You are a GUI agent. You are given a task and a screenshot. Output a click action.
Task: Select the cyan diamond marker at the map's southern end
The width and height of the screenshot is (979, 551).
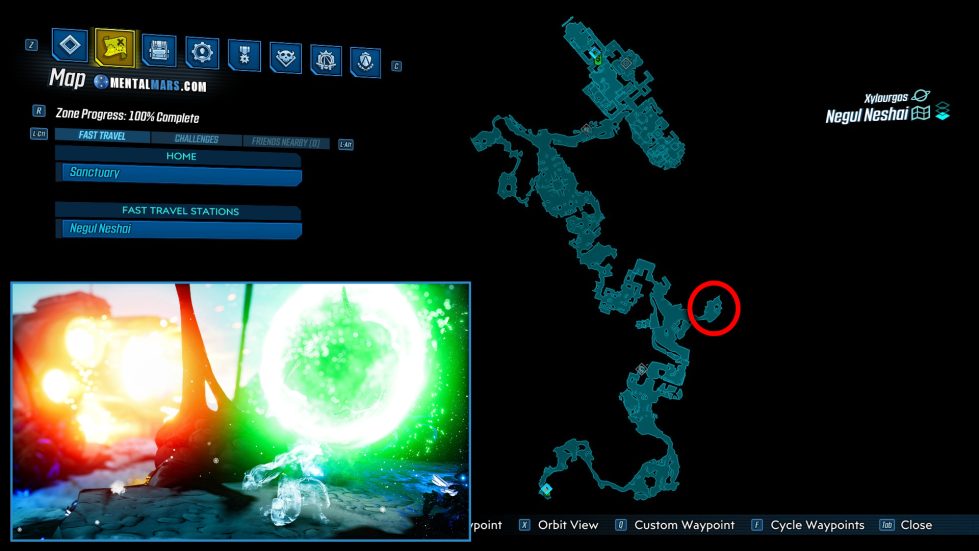[x=547, y=489]
